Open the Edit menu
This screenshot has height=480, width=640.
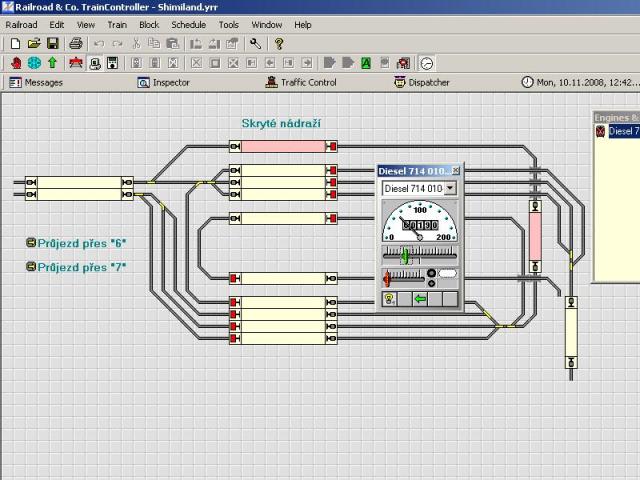point(56,25)
